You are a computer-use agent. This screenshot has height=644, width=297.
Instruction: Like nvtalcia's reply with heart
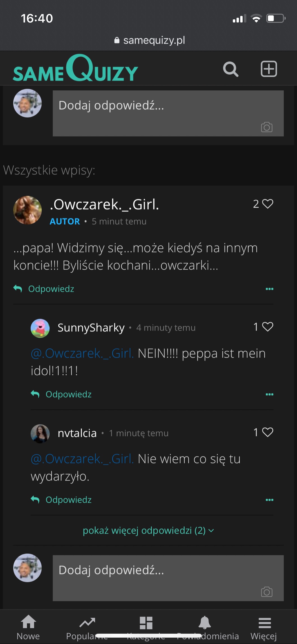tap(268, 432)
